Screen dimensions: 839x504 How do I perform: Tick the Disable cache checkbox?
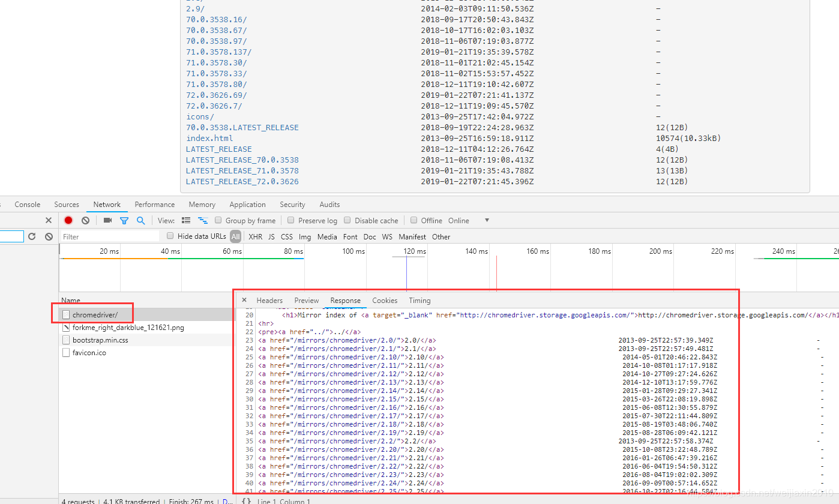click(x=347, y=220)
